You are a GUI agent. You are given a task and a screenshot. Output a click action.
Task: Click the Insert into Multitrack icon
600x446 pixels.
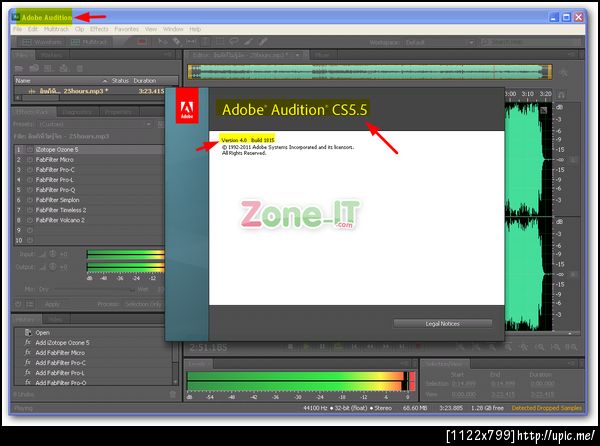click(x=64, y=68)
